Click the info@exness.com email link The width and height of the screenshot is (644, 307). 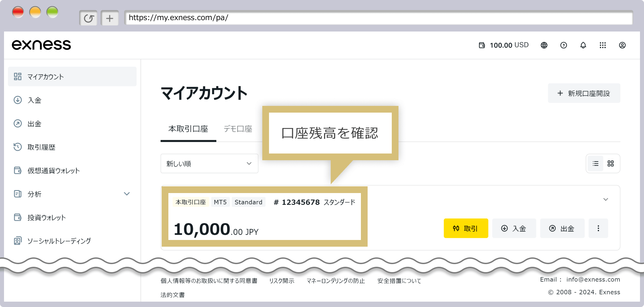(x=593, y=280)
